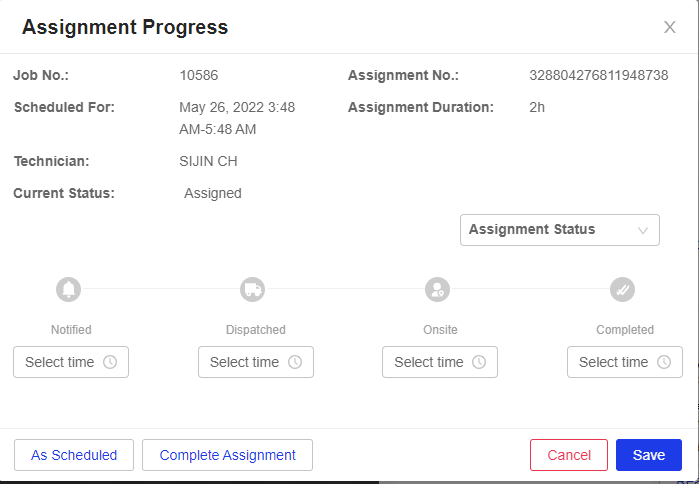Select time for Completed step
The width and height of the screenshot is (699, 484).
pos(625,362)
